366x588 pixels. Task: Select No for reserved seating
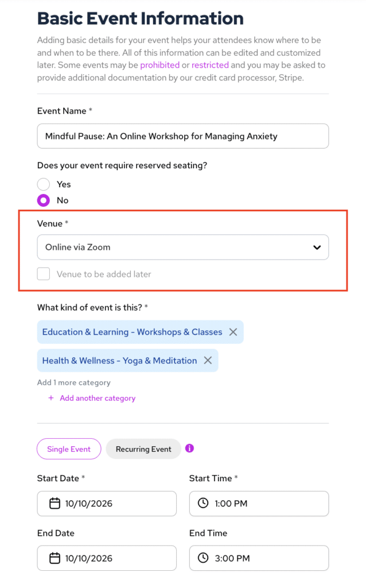[44, 200]
